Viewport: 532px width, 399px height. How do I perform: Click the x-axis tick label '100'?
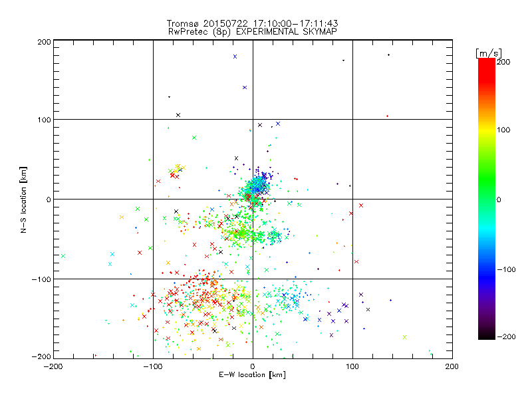pos(352,366)
